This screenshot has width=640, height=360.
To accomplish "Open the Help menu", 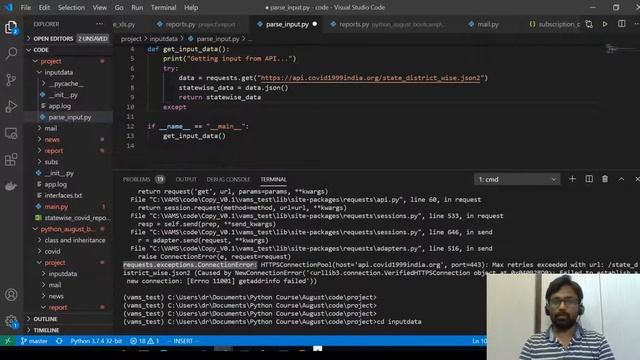I will 191,7.
